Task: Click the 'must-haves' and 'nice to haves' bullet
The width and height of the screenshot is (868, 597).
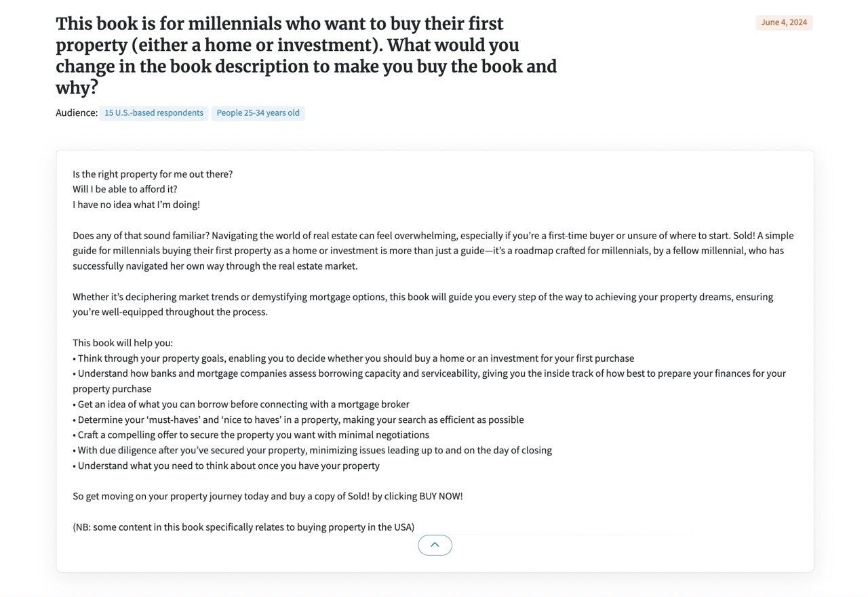Action: pyautogui.click(x=298, y=420)
